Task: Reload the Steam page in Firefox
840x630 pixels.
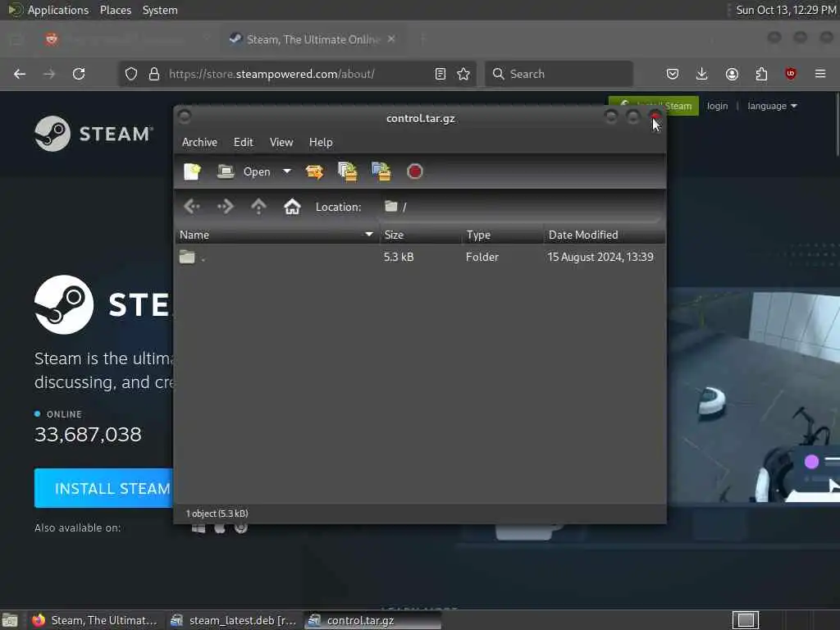Action: coord(79,74)
